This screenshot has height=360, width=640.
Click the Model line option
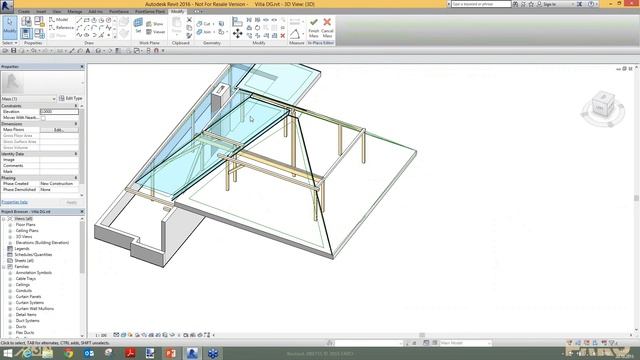point(58,20)
